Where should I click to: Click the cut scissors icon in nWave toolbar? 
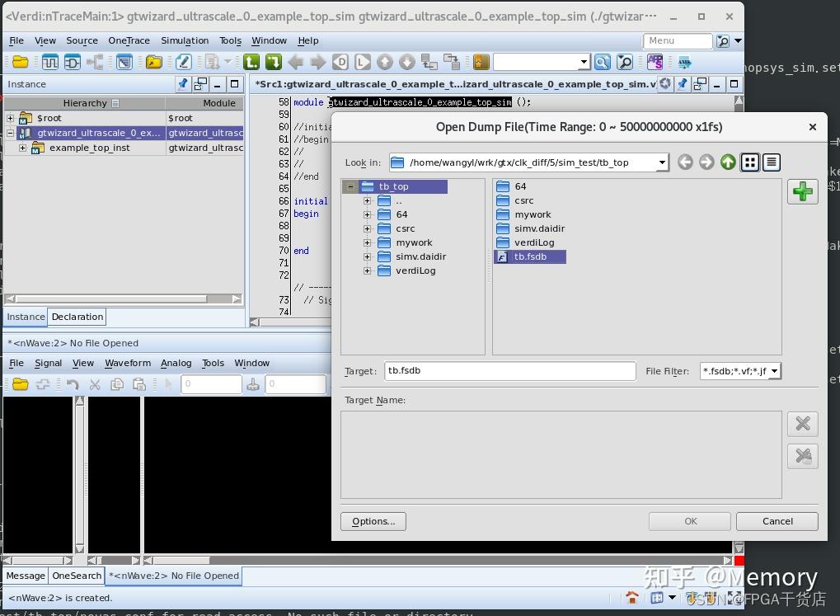(95, 385)
